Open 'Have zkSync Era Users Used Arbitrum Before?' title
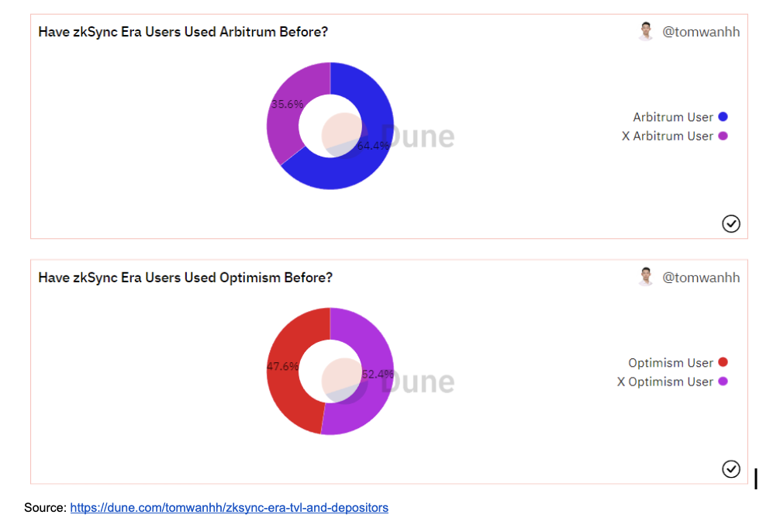Screen dimensions: 780x532 point(183,32)
